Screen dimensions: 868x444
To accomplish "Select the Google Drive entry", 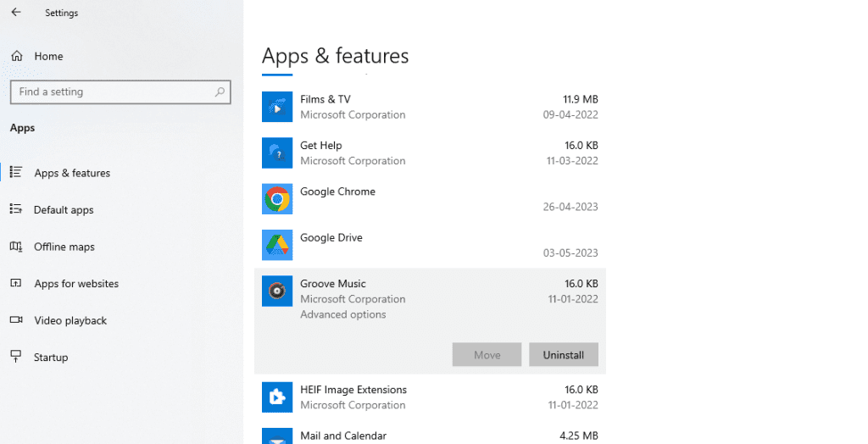I will pos(430,245).
